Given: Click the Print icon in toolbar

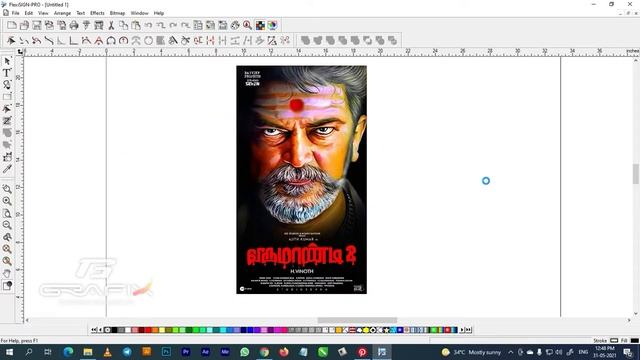Looking at the screenshot, I should (74, 25).
